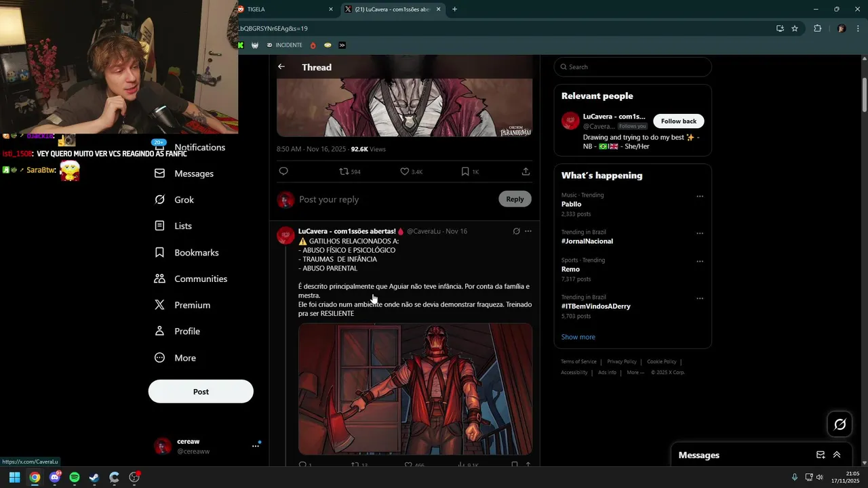Open Cookie Policy link

pyautogui.click(x=662, y=362)
